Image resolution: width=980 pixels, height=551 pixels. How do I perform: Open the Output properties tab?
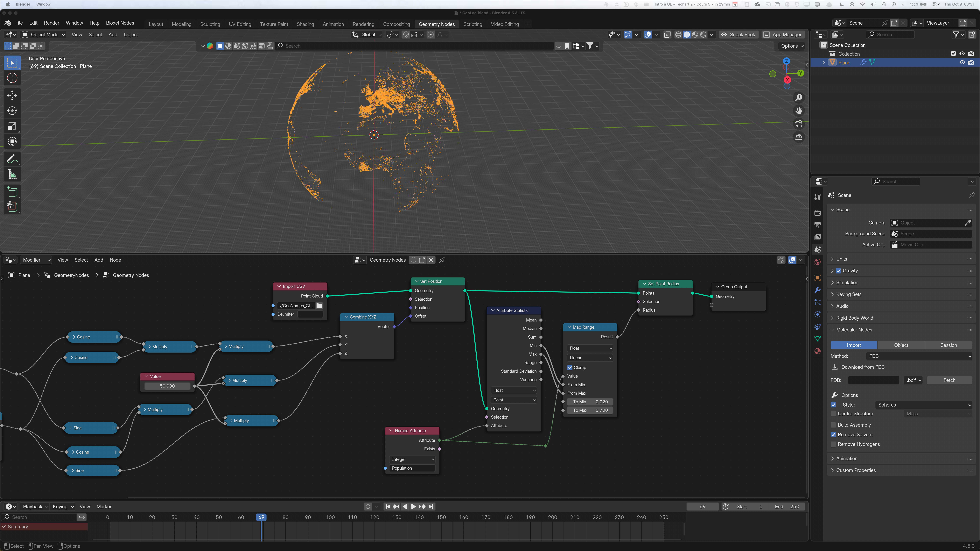818,225
